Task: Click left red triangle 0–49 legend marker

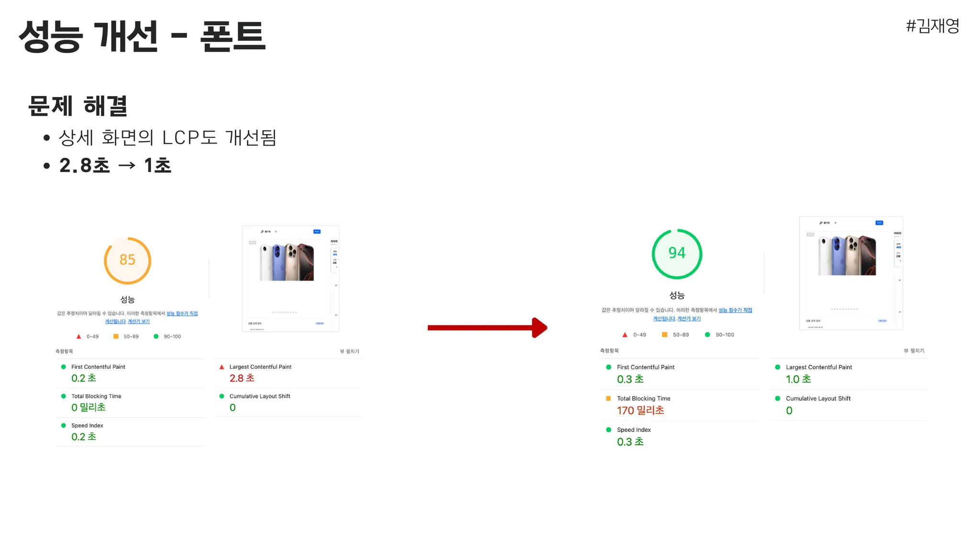Action: (x=79, y=336)
